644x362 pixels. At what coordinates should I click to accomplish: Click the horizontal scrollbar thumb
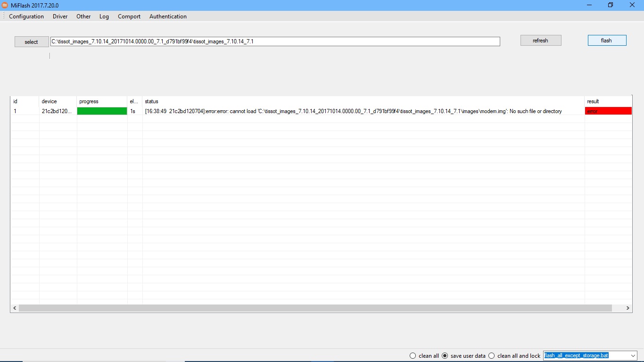pyautogui.click(x=315, y=308)
